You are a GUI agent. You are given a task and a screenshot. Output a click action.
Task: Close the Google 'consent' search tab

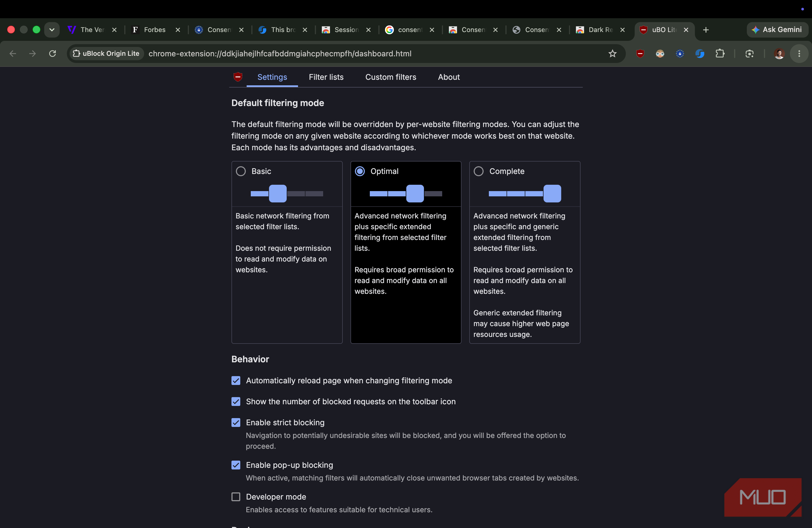tap(432, 30)
